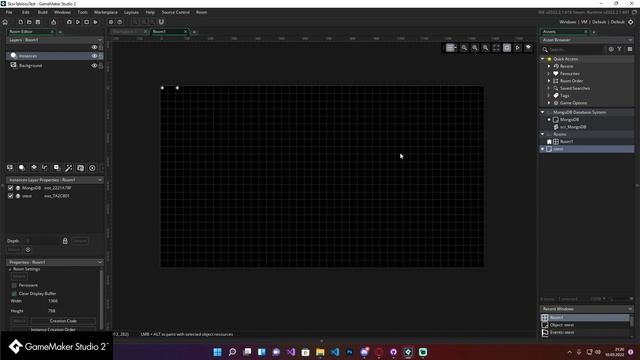Viewport: 640px width, 360px height.
Task: Expand the Room Order tree item
Action: (549, 81)
